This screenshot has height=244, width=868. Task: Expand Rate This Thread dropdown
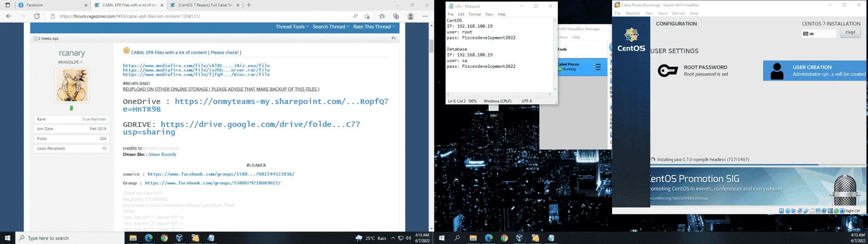(x=374, y=27)
